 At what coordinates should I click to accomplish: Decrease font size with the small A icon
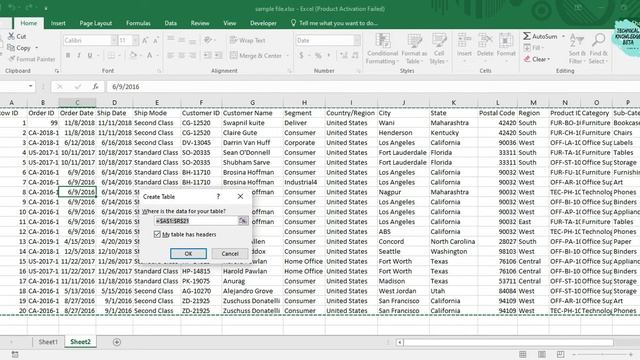coord(156,40)
